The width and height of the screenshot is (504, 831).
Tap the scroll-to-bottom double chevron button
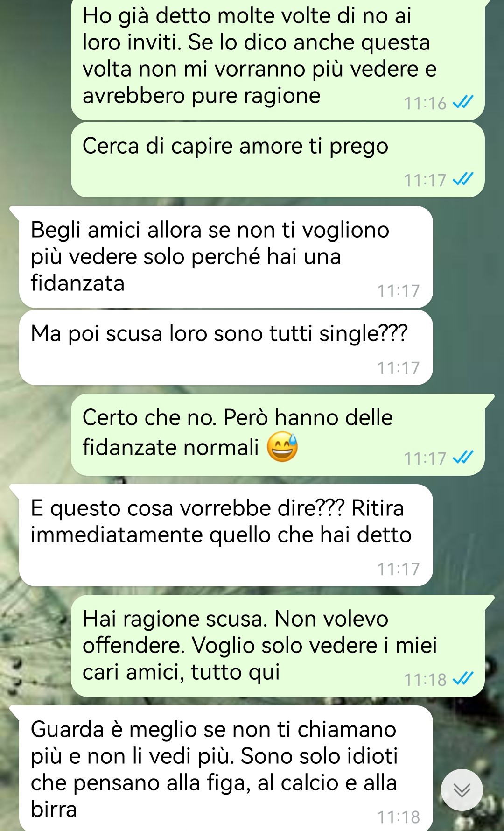coord(462,790)
